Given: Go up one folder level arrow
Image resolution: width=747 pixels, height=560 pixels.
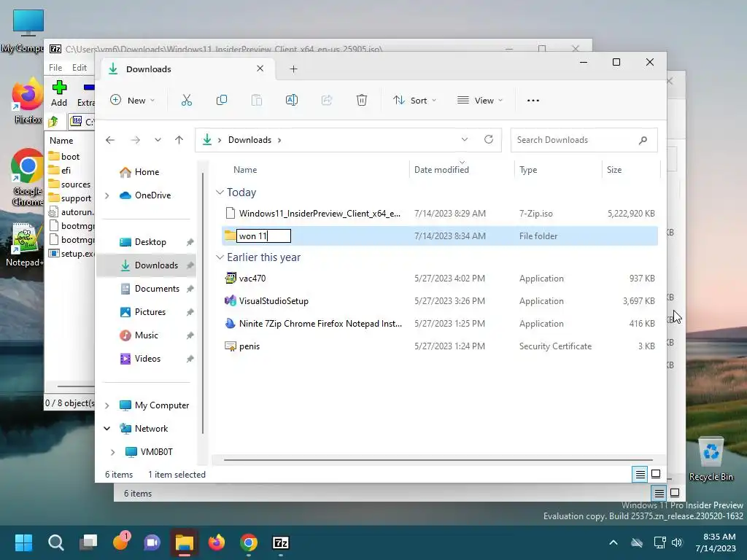Looking at the screenshot, I should click(179, 140).
